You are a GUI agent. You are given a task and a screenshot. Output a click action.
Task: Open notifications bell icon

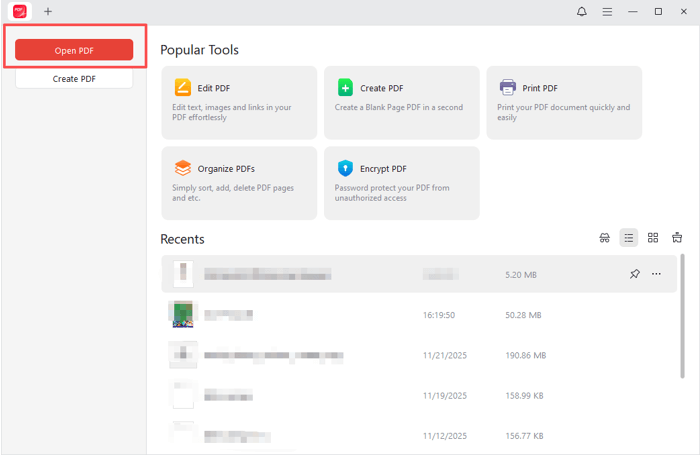tap(582, 12)
